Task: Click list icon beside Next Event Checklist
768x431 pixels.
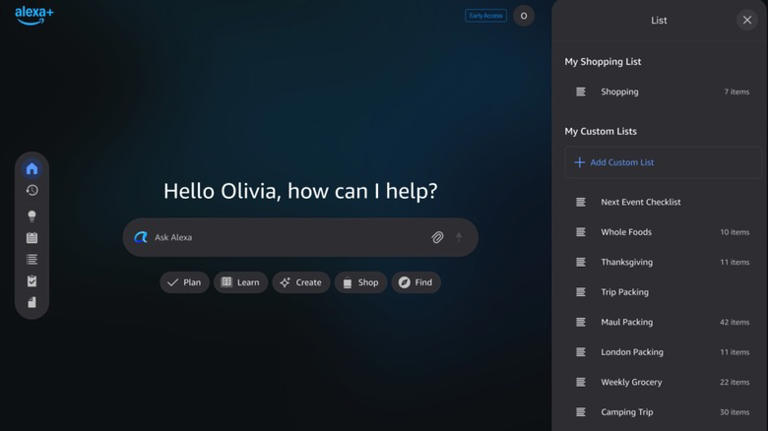Action: click(581, 202)
